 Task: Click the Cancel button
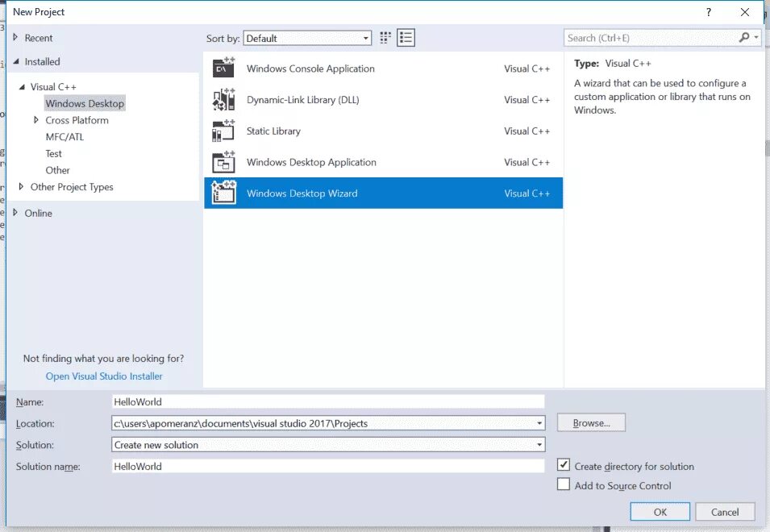(x=725, y=512)
